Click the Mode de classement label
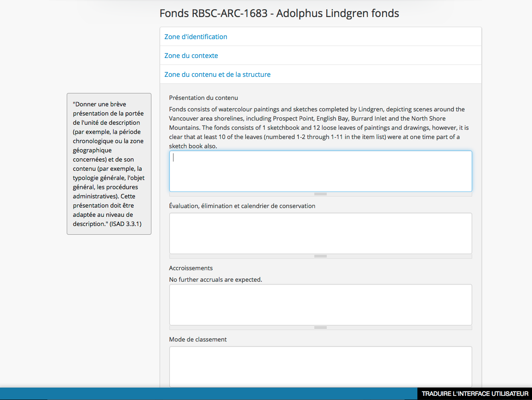Image resolution: width=532 pixels, height=400 pixels. pyautogui.click(x=198, y=339)
